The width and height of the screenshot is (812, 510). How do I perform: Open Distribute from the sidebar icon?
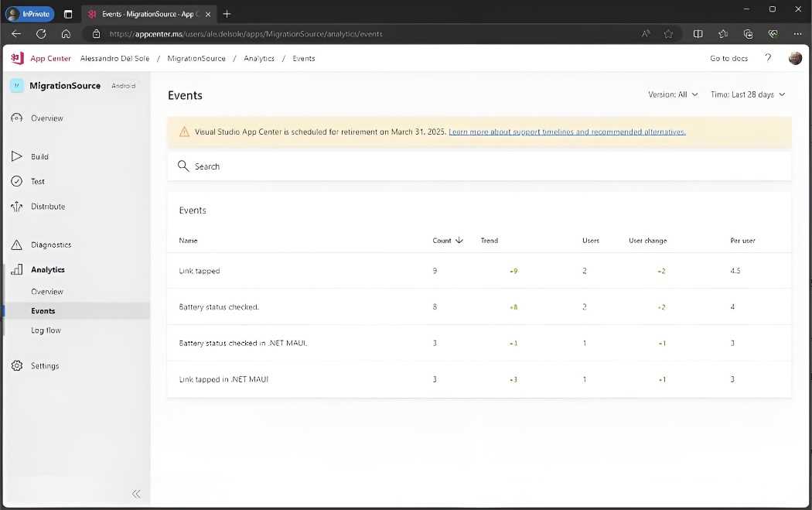point(17,206)
